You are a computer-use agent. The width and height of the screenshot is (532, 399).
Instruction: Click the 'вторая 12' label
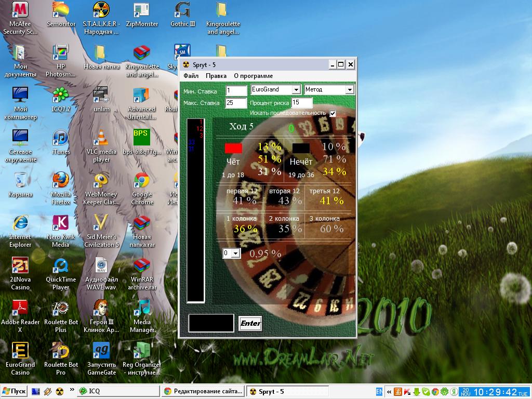click(284, 191)
